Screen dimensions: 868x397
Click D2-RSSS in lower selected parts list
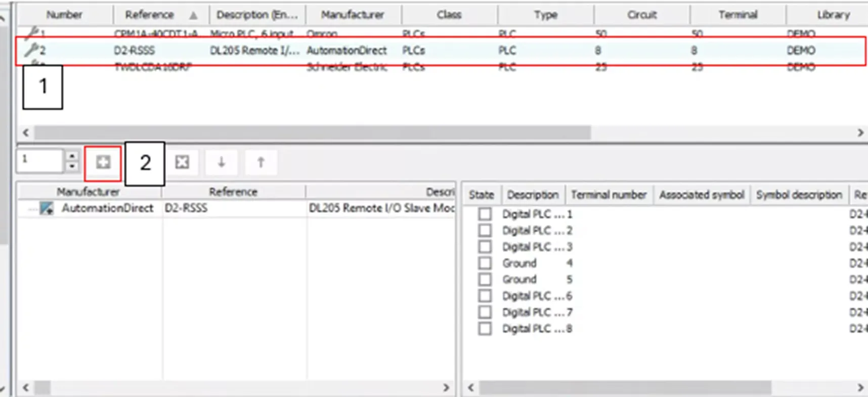pos(186,208)
